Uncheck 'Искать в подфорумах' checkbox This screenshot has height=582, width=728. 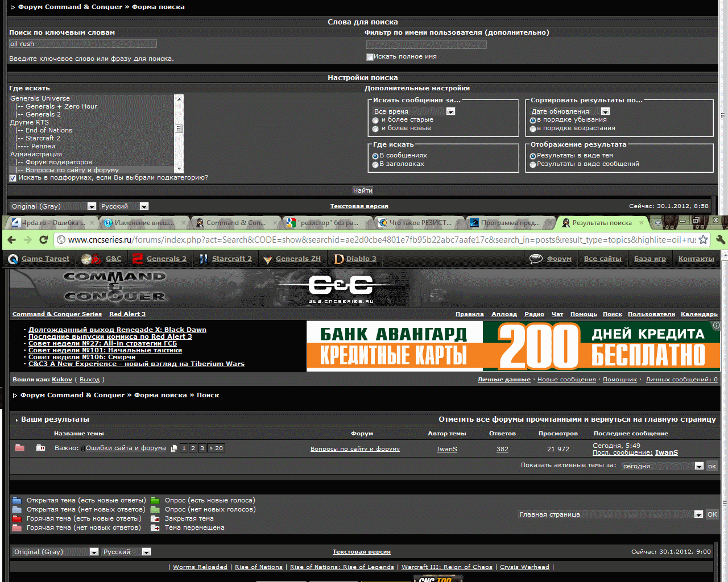click(13, 178)
